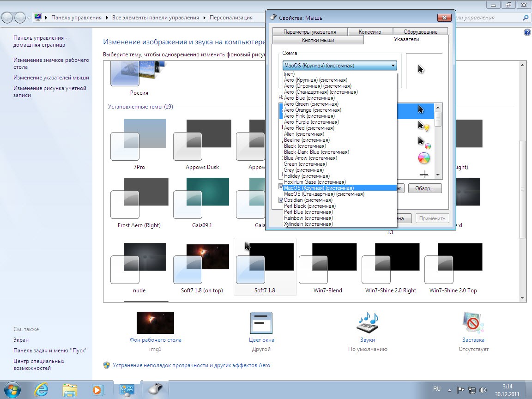Open Изменение указателей мыши link
This screenshot has width=532, height=399.
[51, 78]
